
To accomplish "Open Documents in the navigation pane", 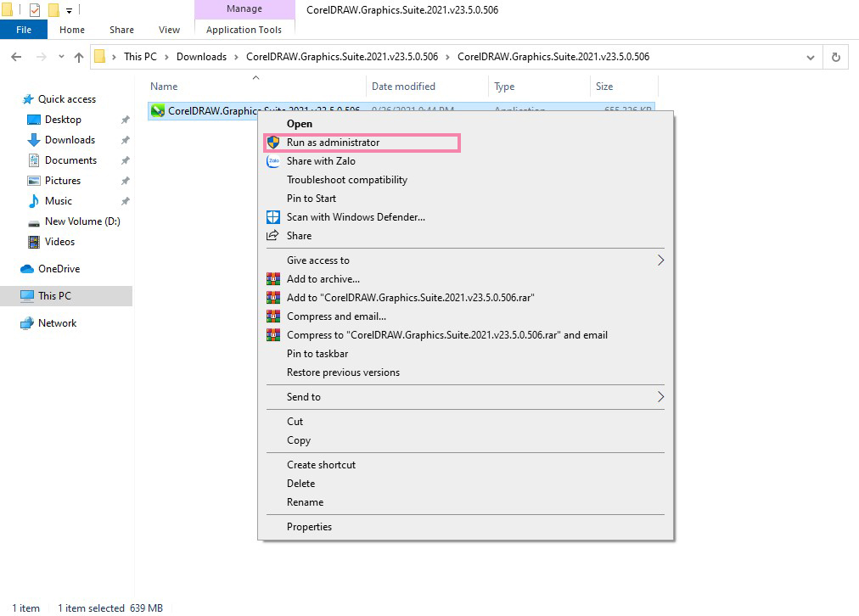I will point(70,160).
